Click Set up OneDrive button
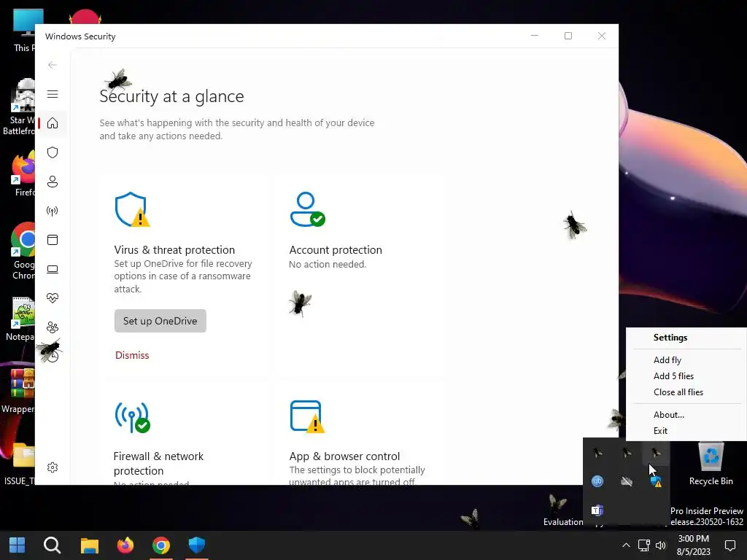Viewport: 747px width, 560px height. tap(160, 321)
